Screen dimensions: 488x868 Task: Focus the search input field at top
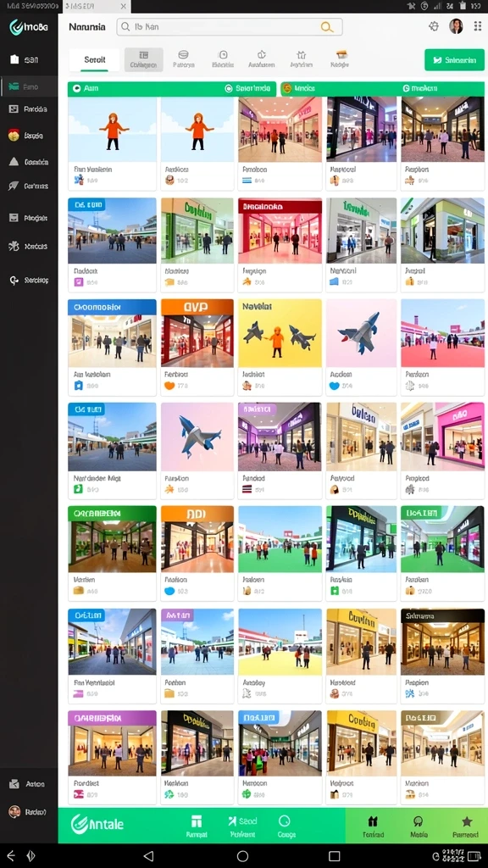[229, 26]
